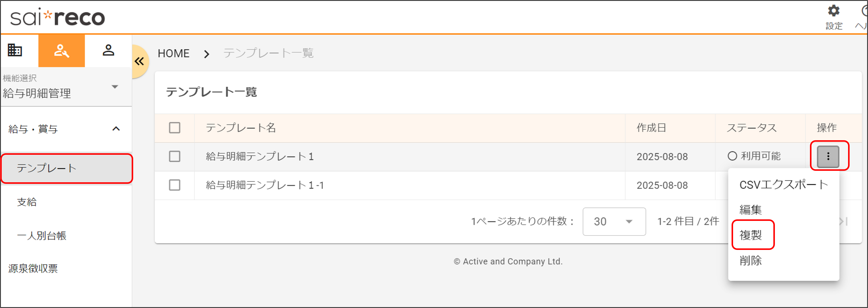Navigate to HOME via breadcrumb
Image resolution: width=868 pixels, height=308 pixels.
pyautogui.click(x=173, y=53)
